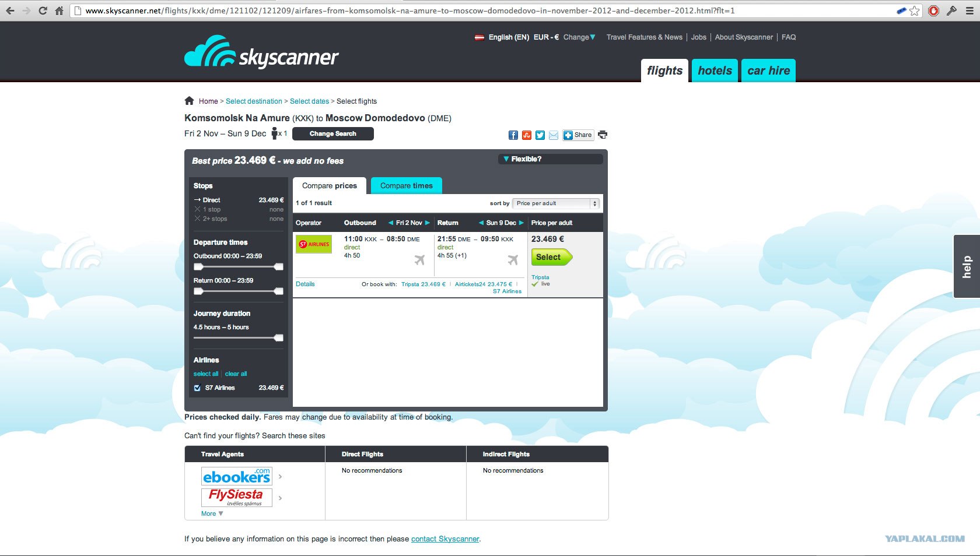
Task: Share the search on Facebook
Action: tap(513, 135)
